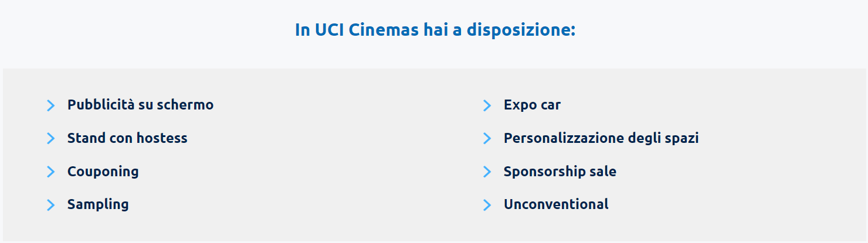
Task: Click the chevron beside Sponsorship sale
Action: 487,172
